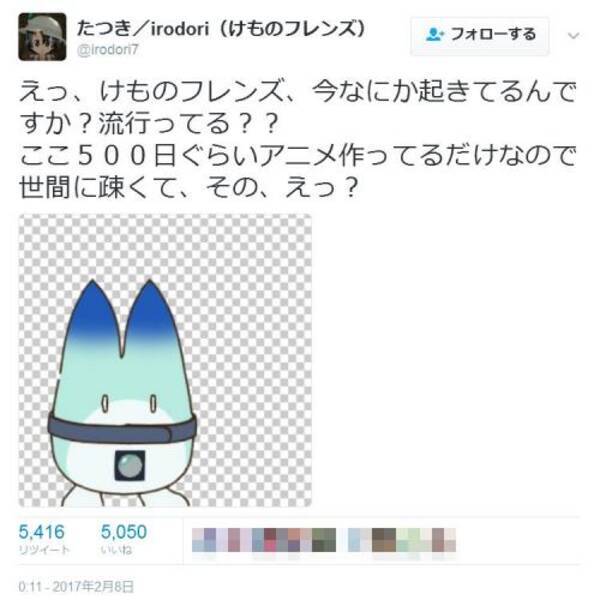600x600 pixels.
Task: Click the リツイート label
Action: pos(44,550)
